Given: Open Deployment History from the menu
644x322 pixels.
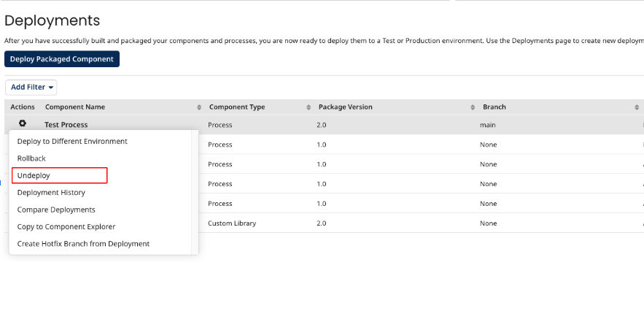Looking at the screenshot, I should (51, 193).
